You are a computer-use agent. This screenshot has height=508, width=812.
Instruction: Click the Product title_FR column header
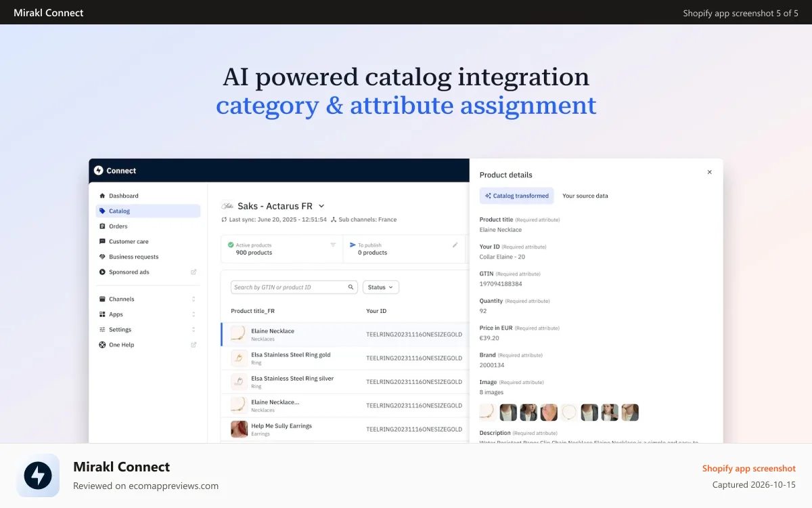253,311
